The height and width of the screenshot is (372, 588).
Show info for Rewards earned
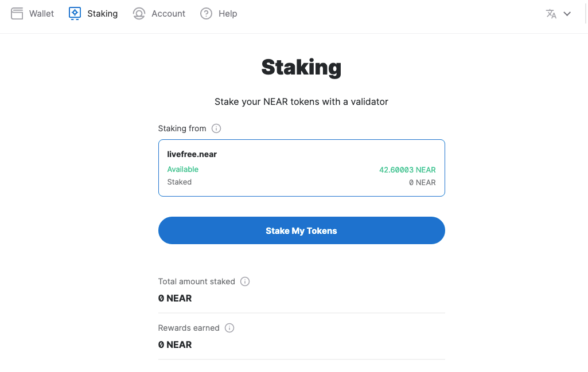click(229, 328)
